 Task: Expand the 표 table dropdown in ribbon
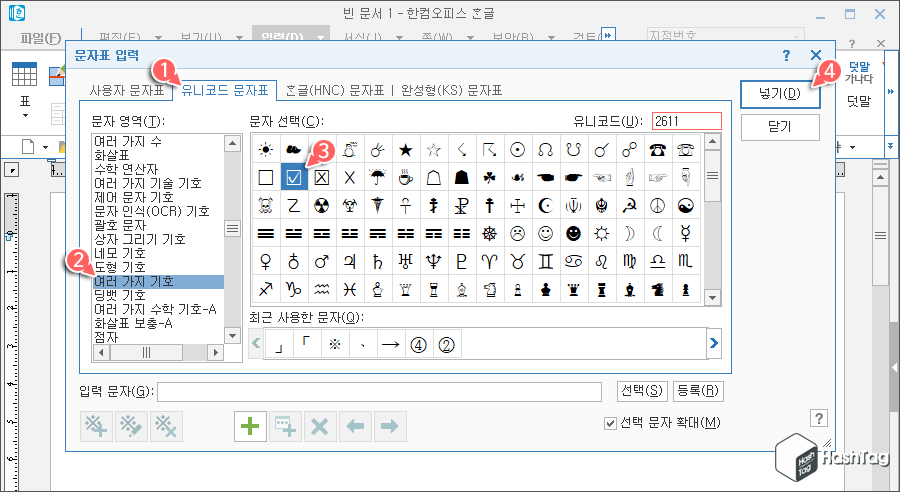(25, 115)
